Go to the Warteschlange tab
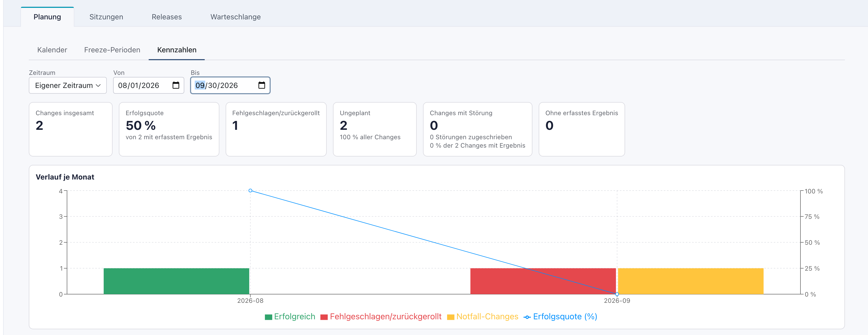The width and height of the screenshot is (868, 335). 236,17
